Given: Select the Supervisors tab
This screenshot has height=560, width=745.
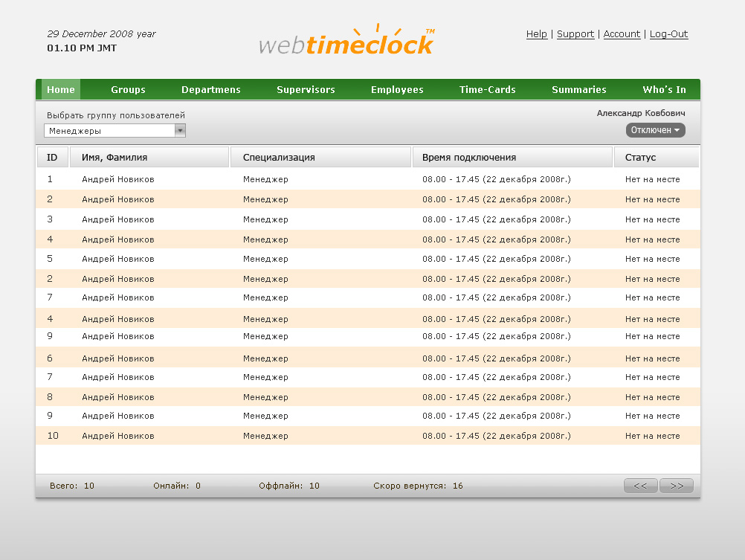Looking at the screenshot, I should pos(306,88).
